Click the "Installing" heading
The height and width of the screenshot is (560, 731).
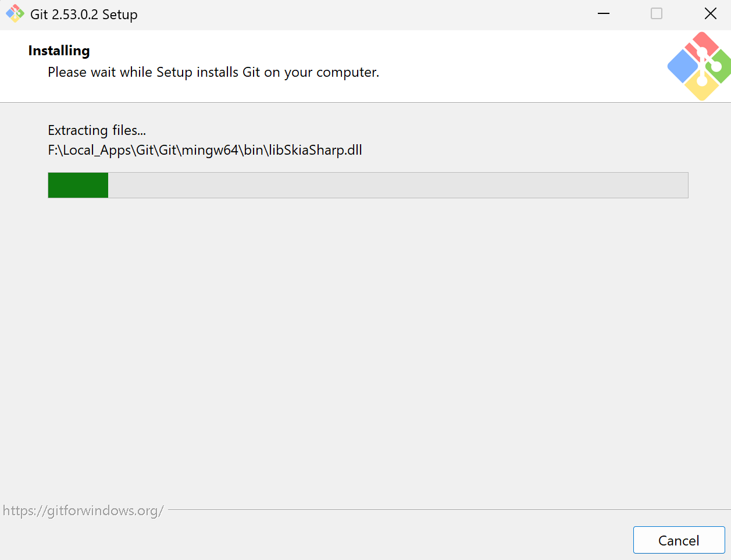coord(59,51)
